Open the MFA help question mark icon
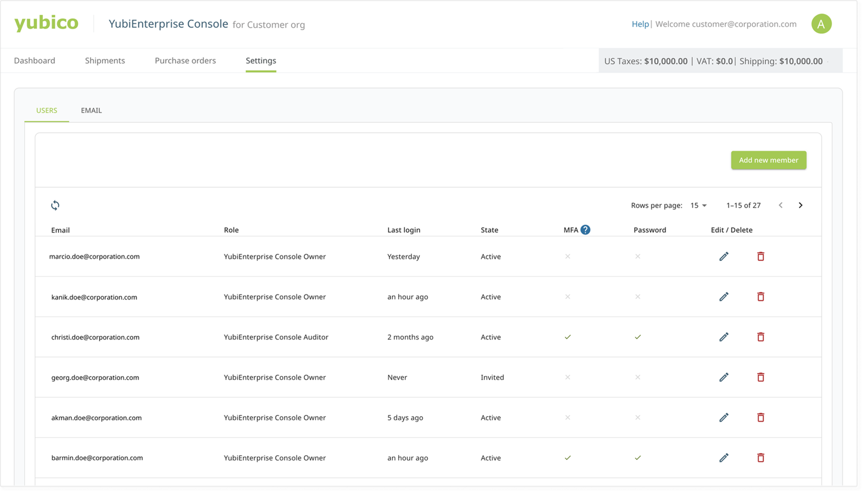This screenshot has height=499, width=868. click(x=585, y=230)
